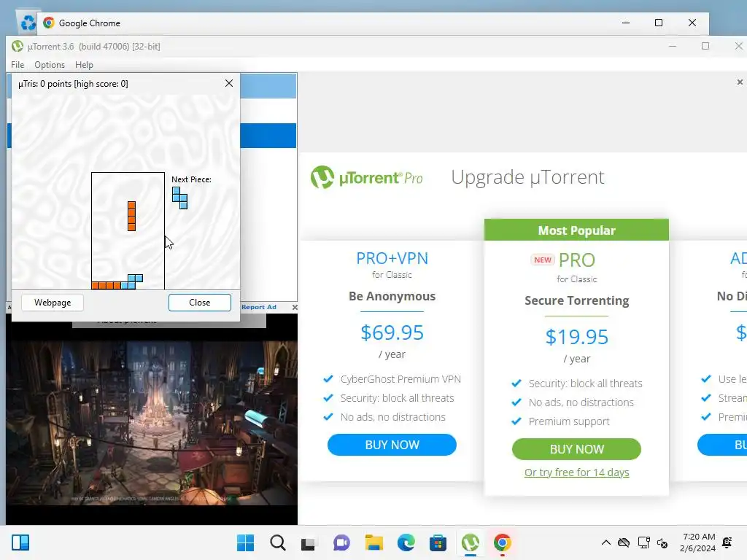Open the Options menu in µTorrent
The width and height of the screenshot is (747, 560).
click(x=50, y=65)
